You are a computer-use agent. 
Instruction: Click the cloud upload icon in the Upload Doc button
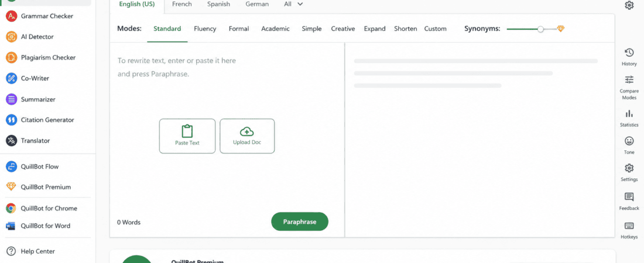(247, 131)
